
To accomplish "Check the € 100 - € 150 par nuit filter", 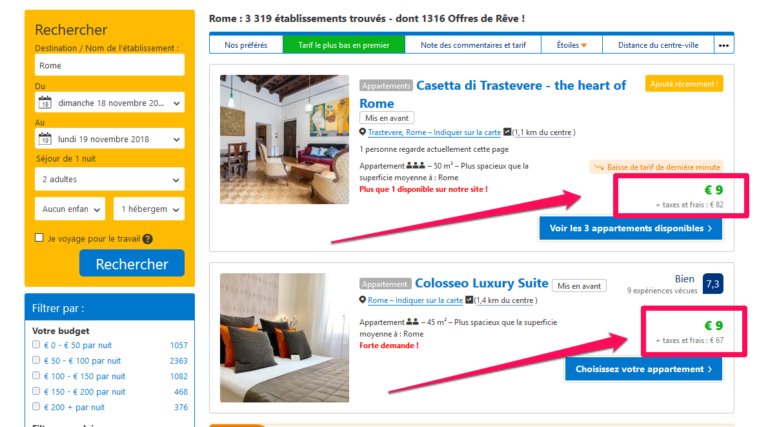I will pyautogui.click(x=36, y=375).
